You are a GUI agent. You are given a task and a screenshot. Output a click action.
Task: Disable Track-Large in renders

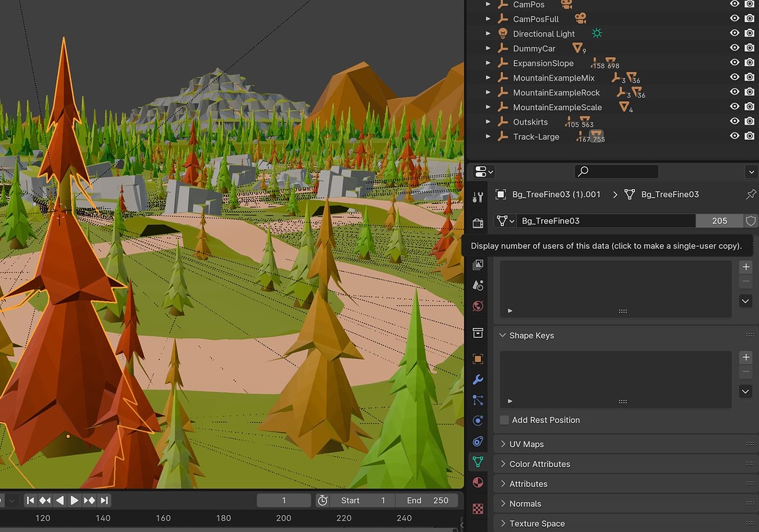tap(749, 136)
